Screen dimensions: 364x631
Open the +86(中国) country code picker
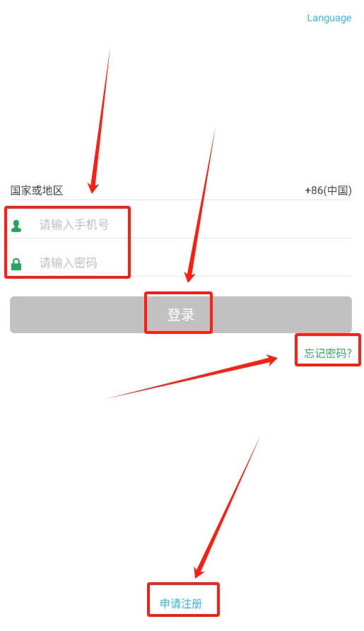[328, 190]
